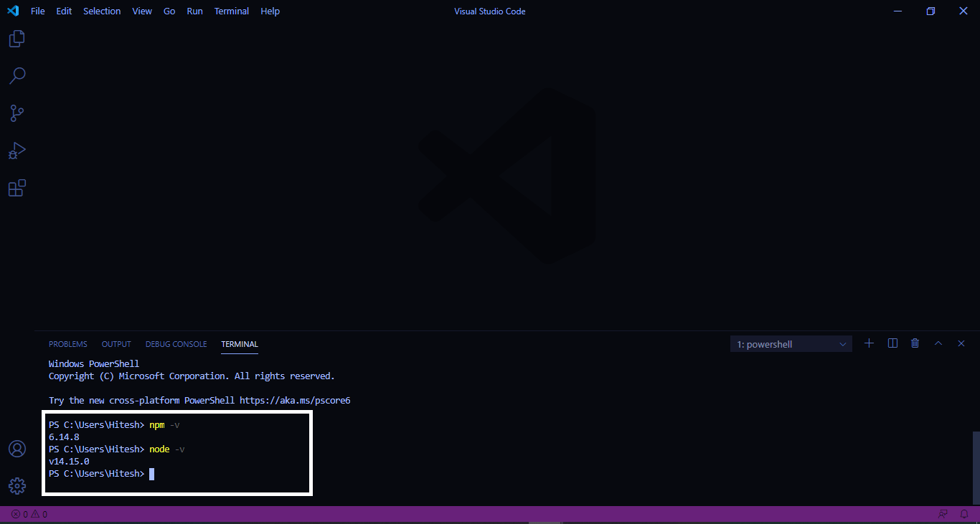Click the terminal cursor at the last prompt
The width and height of the screenshot is (980, 524).
coord(152,474)
